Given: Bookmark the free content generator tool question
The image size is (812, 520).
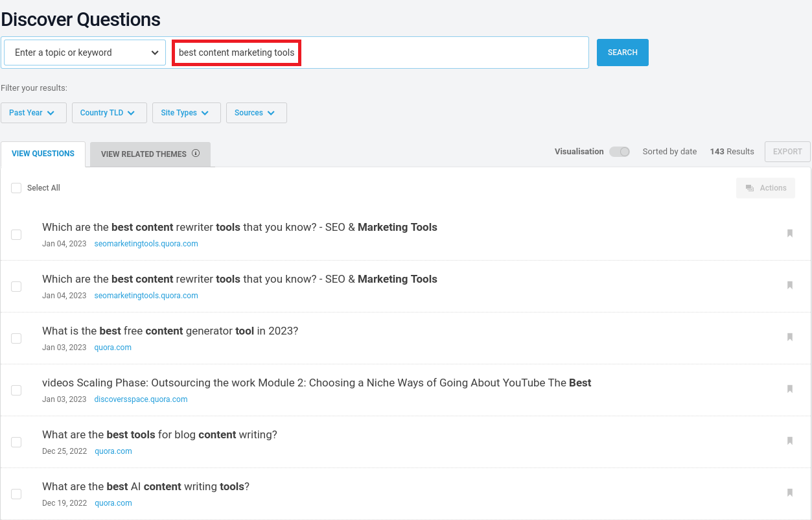Looking at the screenshot, I should pyautogui.click(x=789, y=337).
